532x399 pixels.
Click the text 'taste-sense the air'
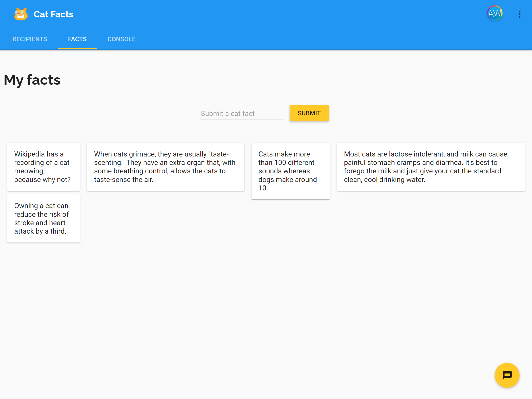tap(123, 180)
